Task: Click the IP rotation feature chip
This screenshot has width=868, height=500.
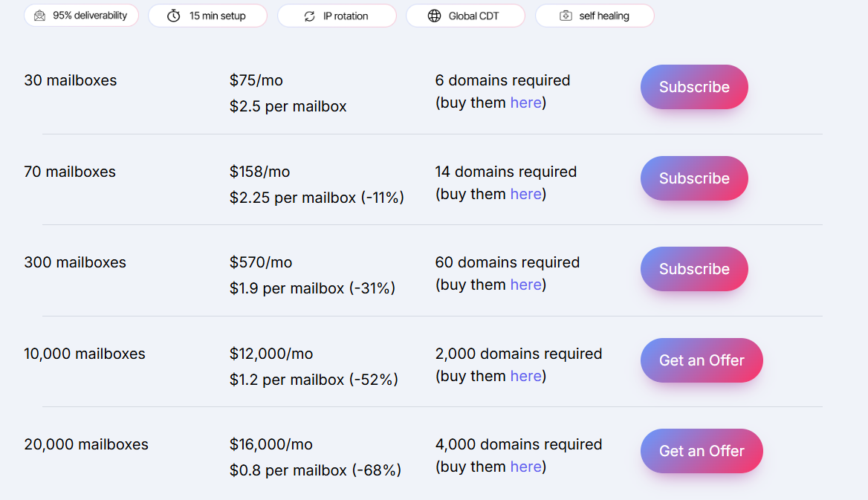Action: pyautogui.click(x=337, y=15)
